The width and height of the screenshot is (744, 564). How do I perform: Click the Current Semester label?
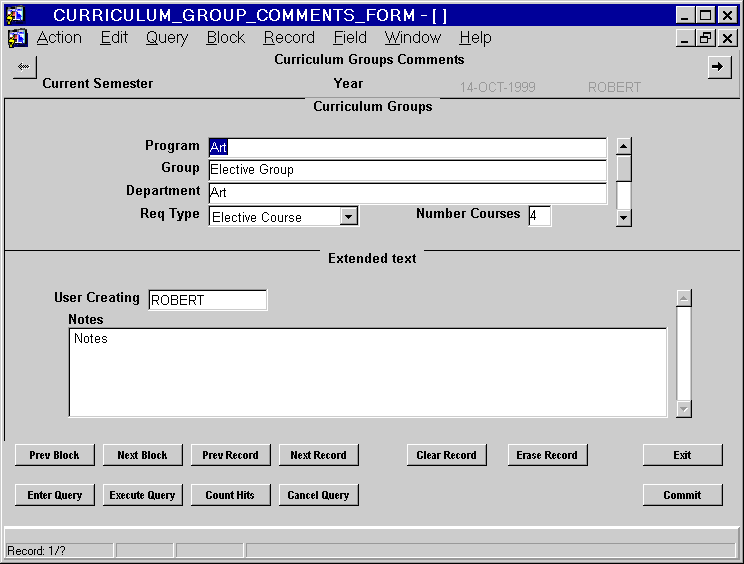click(x=98, y=83)
